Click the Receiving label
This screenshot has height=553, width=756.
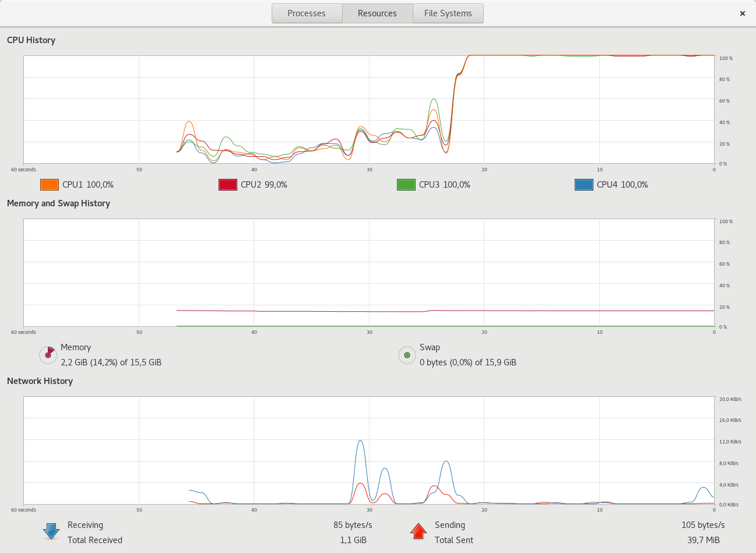coord(85,525)
